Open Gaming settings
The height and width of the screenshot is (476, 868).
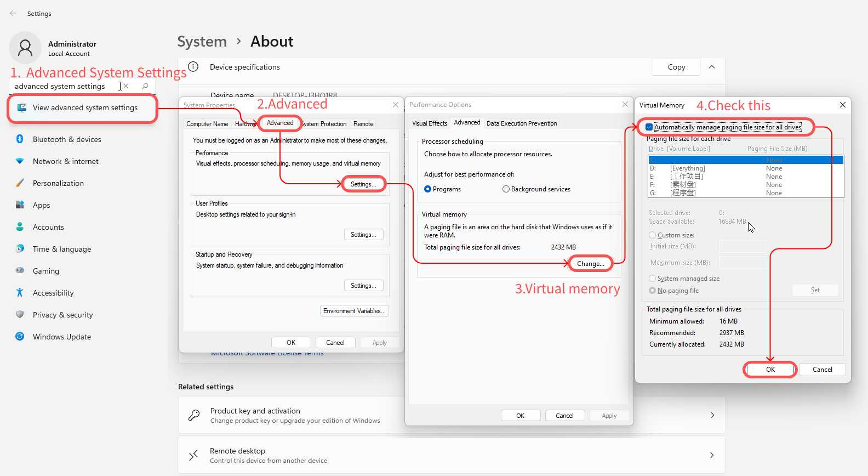45,271
